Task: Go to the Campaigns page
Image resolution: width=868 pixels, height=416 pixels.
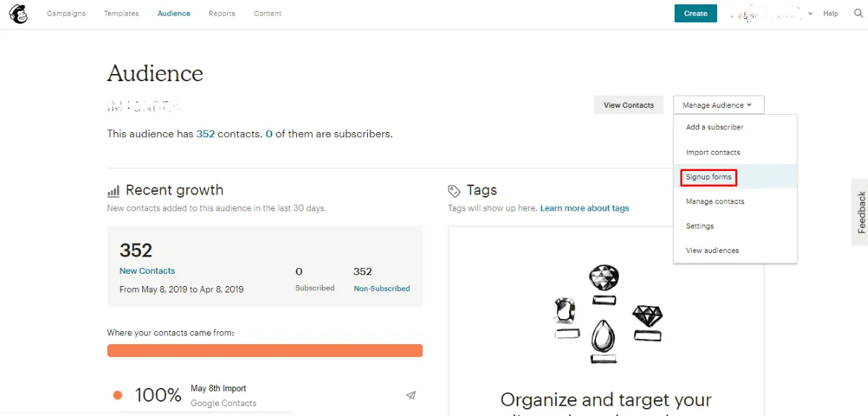Action: 66,13
